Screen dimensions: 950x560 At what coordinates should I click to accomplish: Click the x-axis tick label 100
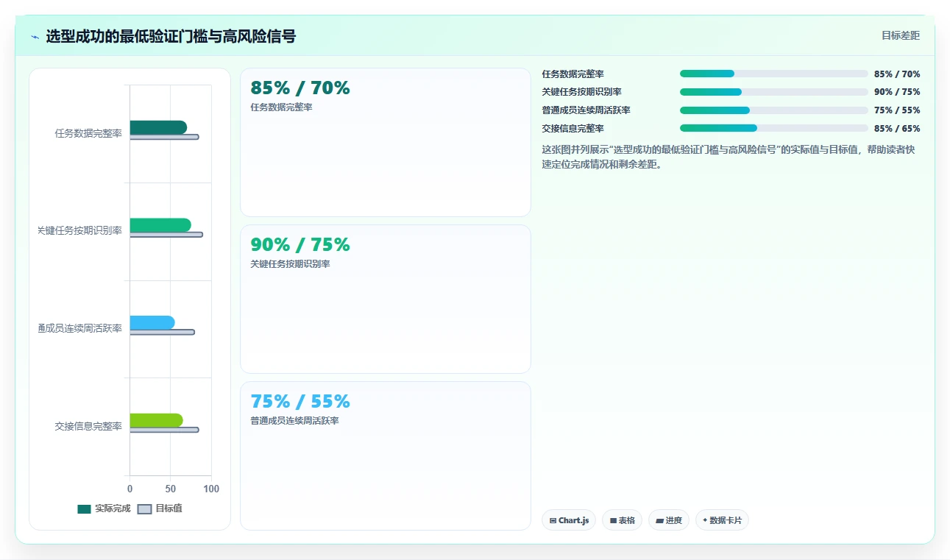[x=211, y=489]
